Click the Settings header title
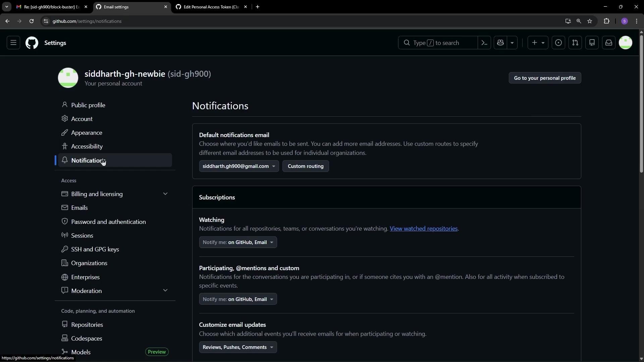Screen dimensions: 644x362 click(x=55, y=43)
